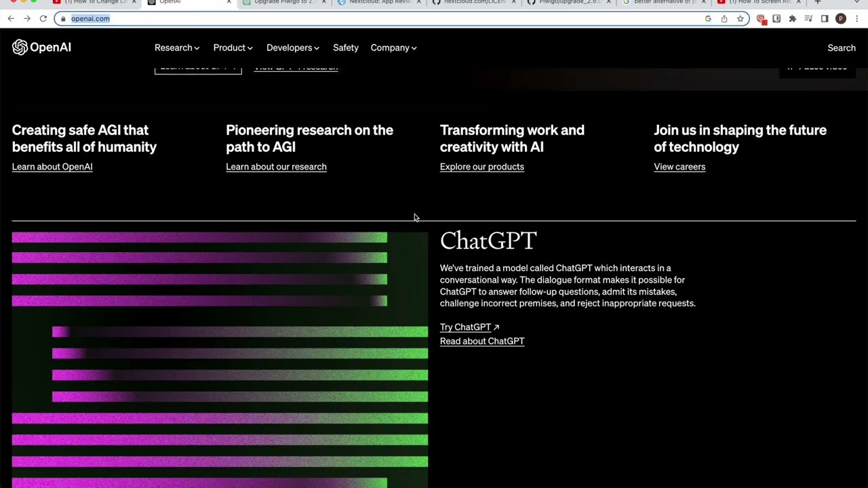Switch to the Nextcloud App Review tab
868x488 pixels.
click(377, 2)
